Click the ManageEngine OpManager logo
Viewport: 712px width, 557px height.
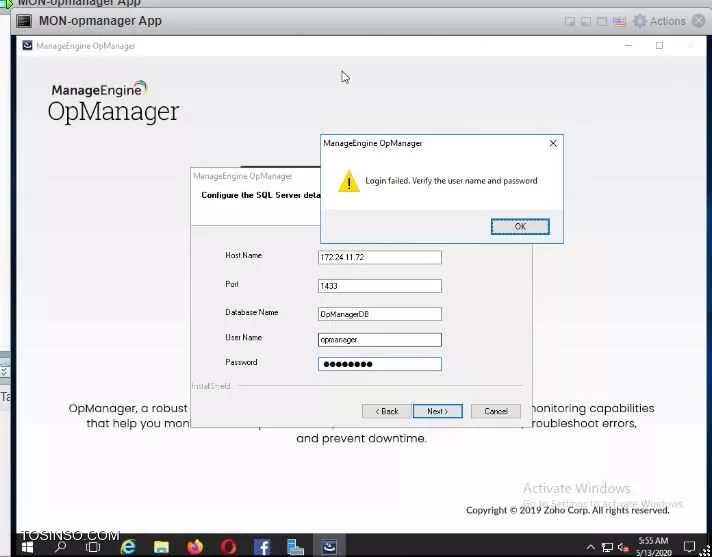114,102
